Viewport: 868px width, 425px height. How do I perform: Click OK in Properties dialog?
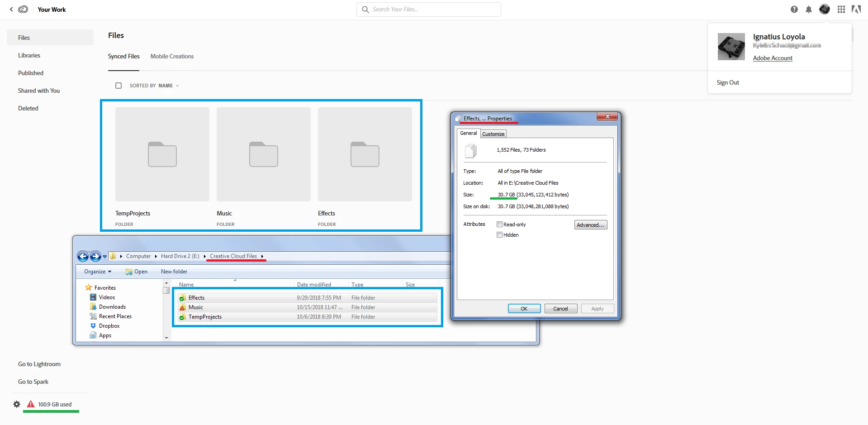tap(524, 309)
